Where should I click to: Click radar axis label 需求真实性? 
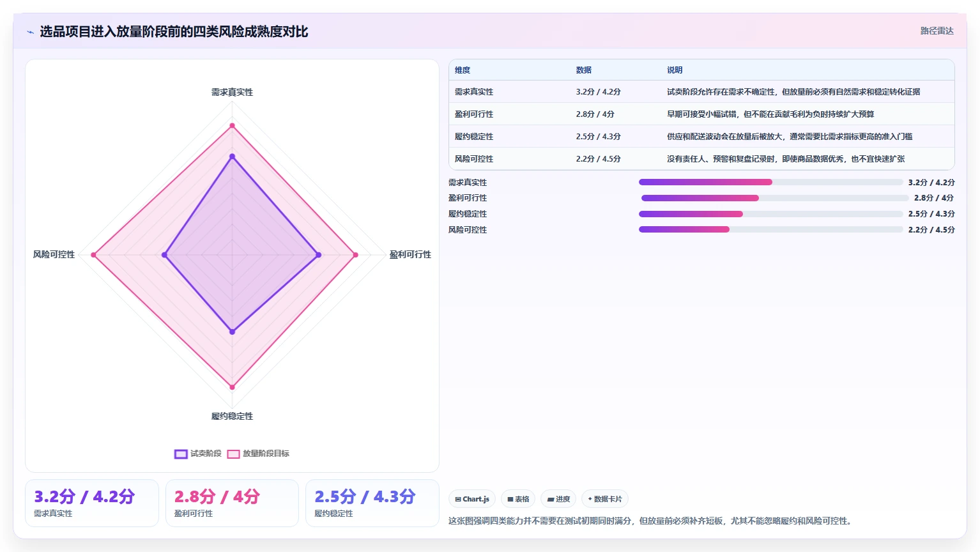[232, 93]
